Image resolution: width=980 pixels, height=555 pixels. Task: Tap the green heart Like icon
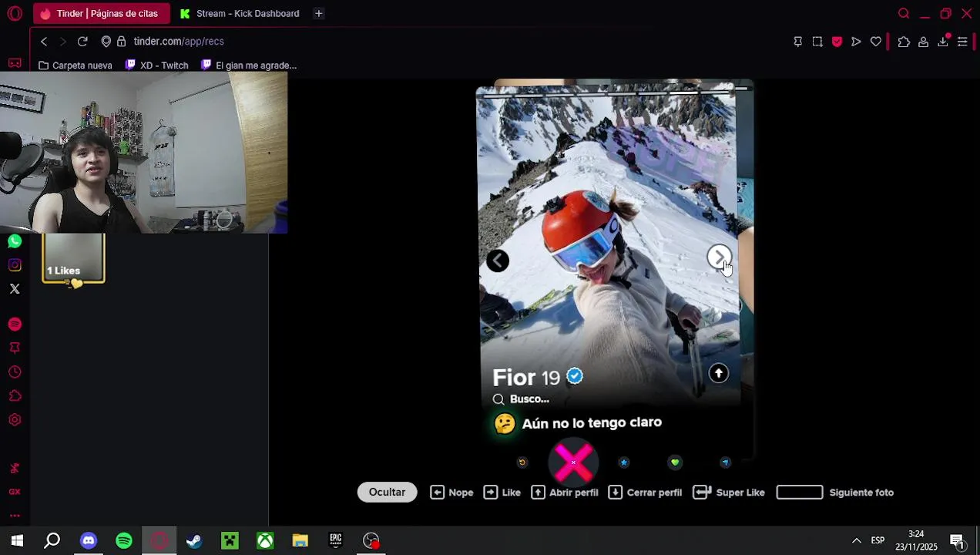pyautogui.click(x=675, y=462)
